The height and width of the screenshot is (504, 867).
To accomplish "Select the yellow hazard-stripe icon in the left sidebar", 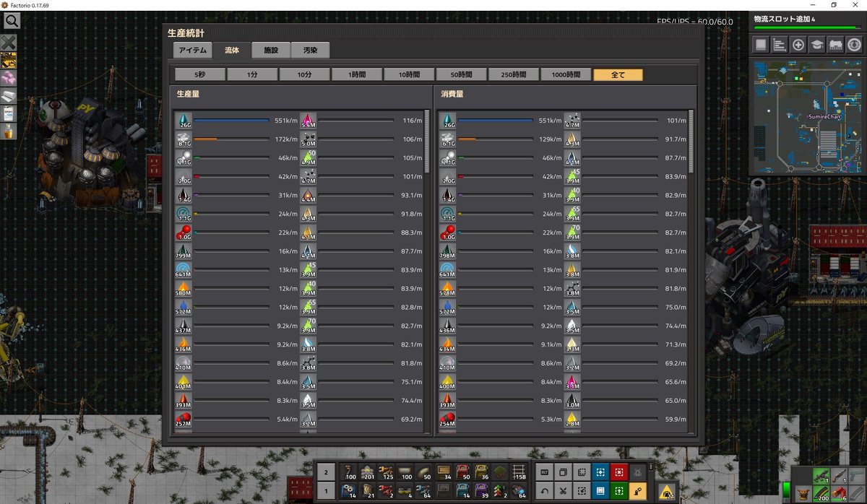I will click(9, 60).
